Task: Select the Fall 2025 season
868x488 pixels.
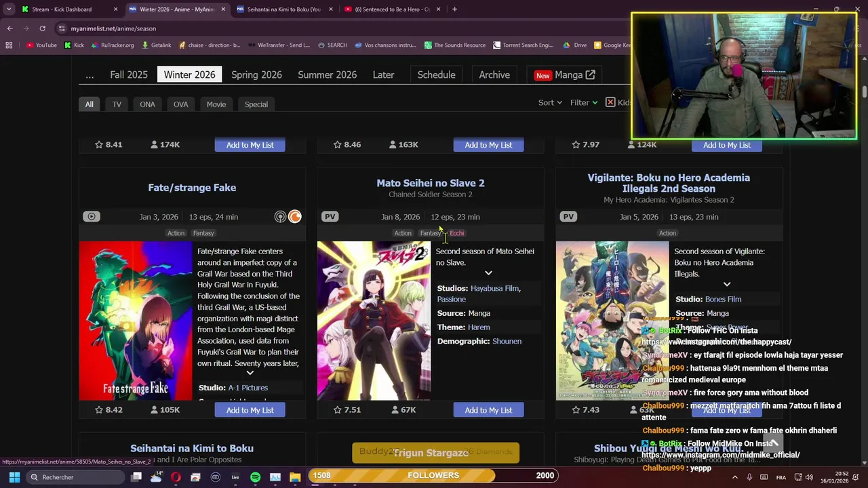Action: [129, 75]
